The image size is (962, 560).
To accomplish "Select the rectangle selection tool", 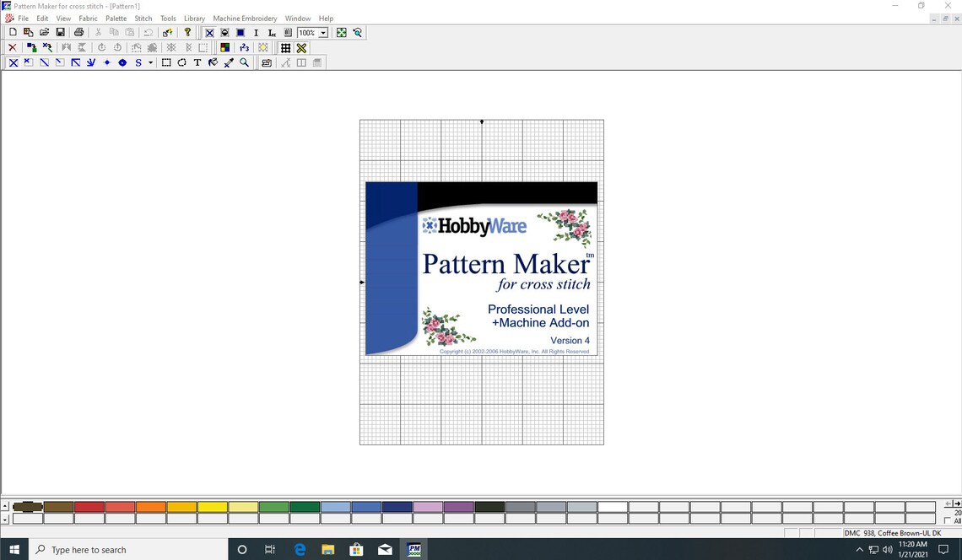I will [166, 62].
